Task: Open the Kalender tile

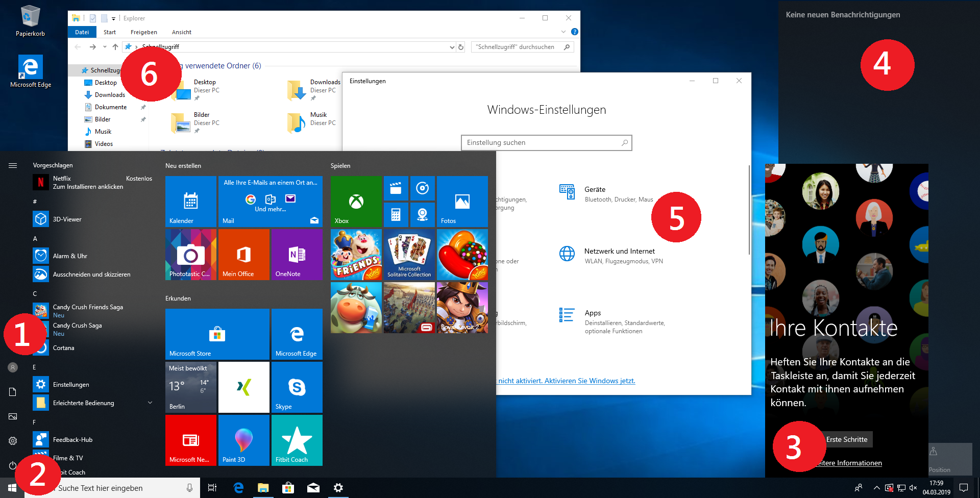Action: click(x=190, y=202)
